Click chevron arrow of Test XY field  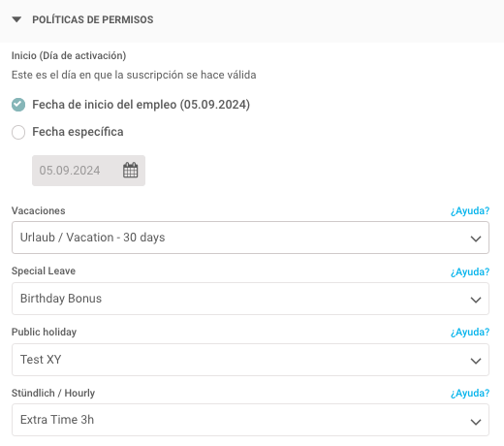click(x=476, y=361)
